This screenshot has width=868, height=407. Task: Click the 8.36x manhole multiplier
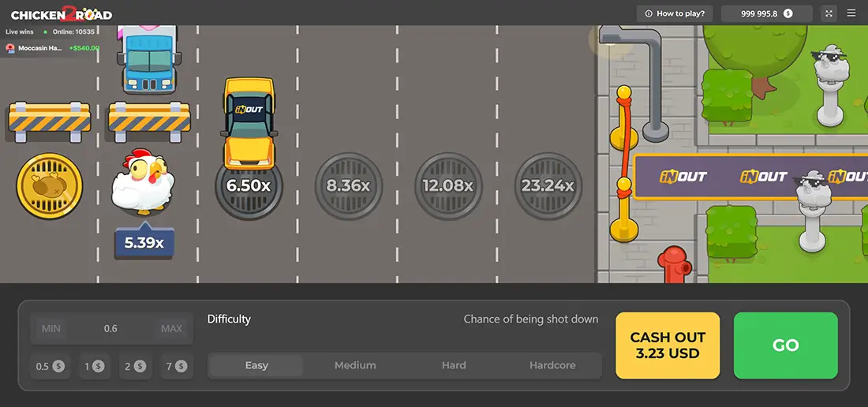point(348,186)
